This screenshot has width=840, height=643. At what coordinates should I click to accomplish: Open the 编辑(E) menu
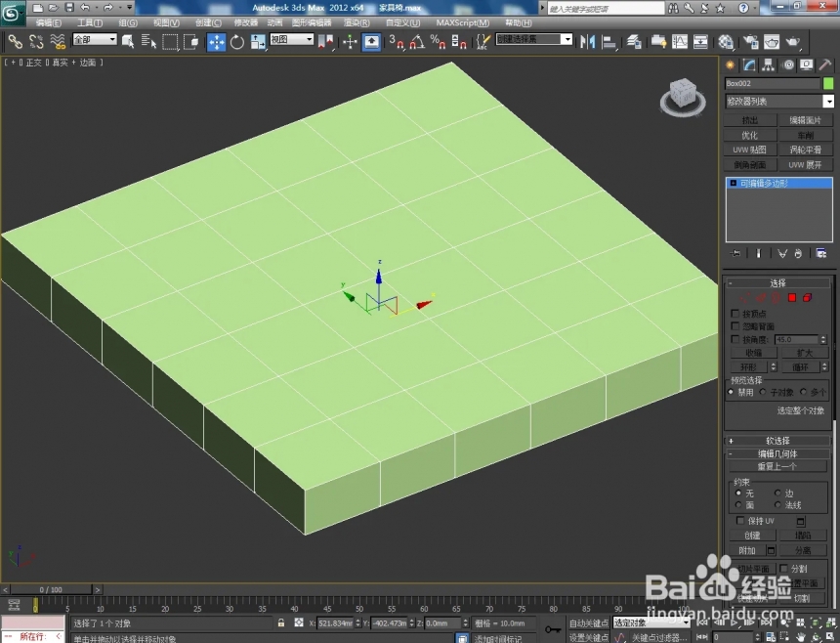[x=48, y=22]
